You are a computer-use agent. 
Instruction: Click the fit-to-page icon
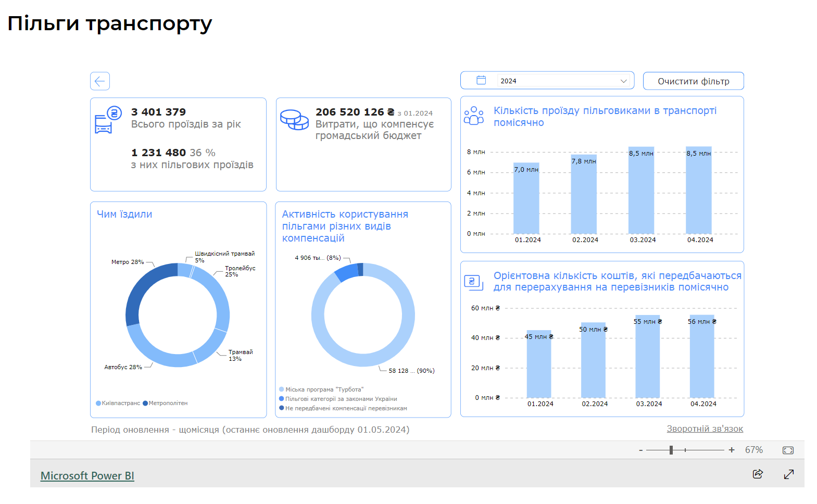pyautogui.click(x=788, y=450)
